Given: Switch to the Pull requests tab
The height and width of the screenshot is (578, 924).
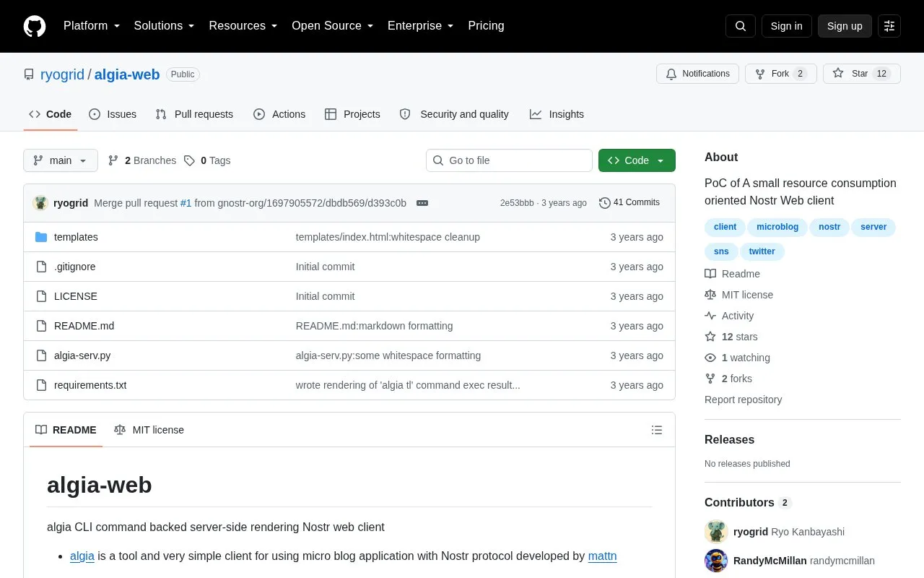Looking at the screenshot, I should tap(194, 114).
